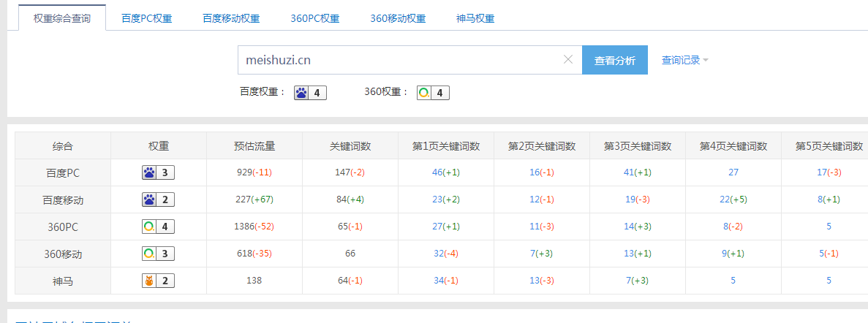Click 360 mobile row weight 3 badge

(158, 254)
